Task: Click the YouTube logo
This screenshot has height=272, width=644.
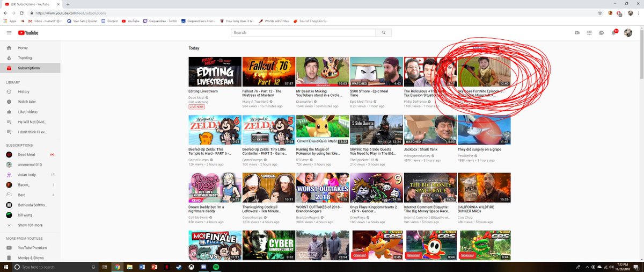Action: click(29, 33)
